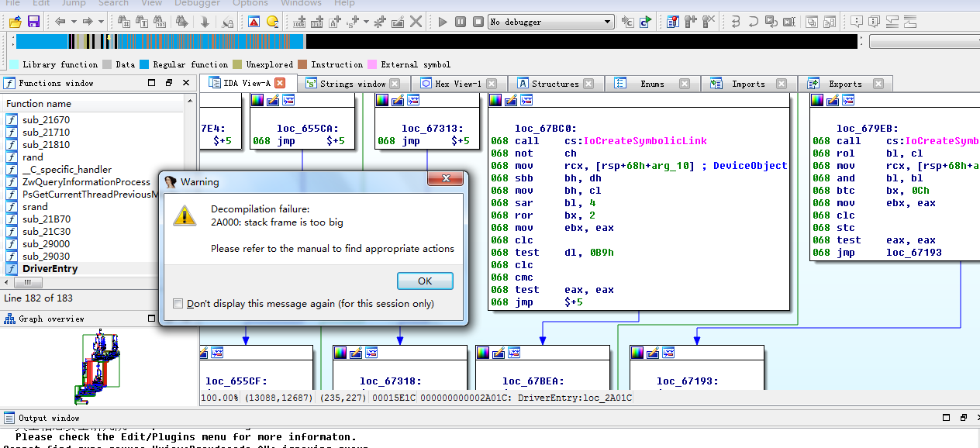Select __C_specific_handler function
The width and height of the screenshot is (980, 448).
click(67, 170)
